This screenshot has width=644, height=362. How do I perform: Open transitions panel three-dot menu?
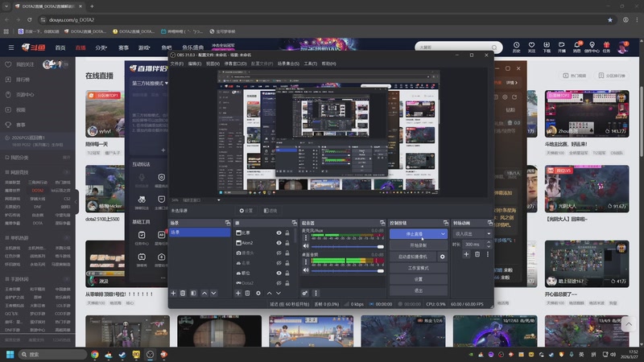(x=488, y=254)
